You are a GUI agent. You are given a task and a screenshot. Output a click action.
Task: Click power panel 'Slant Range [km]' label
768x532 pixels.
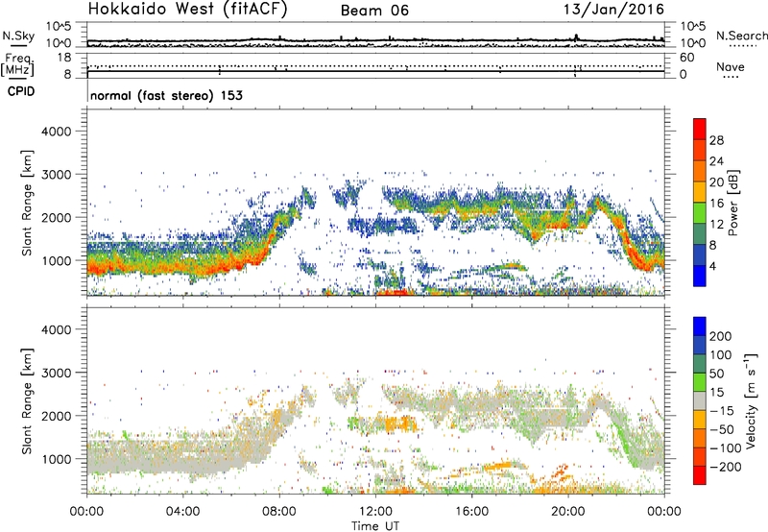tap(27, 203)
